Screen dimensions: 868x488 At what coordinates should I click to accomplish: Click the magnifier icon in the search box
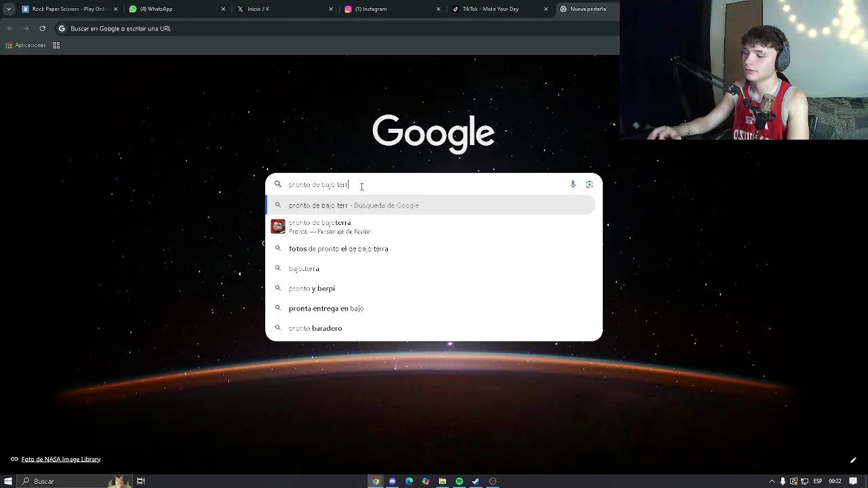278,184
